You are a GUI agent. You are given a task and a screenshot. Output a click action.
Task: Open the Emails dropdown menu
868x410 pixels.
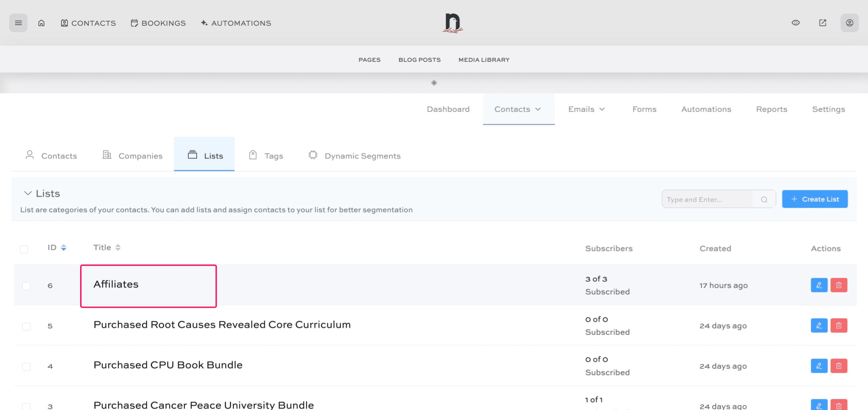pyautogui.click(x=586, y=109)
